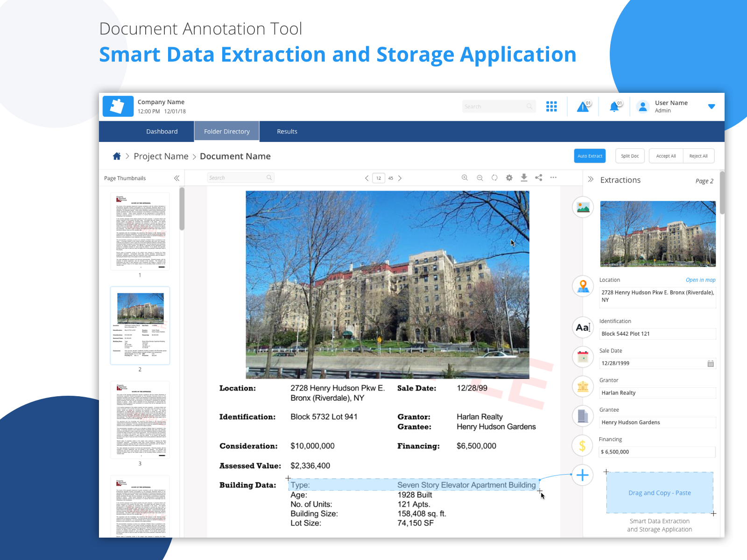This screenshot has width=747, height=560.
Task: Click the text Aa extraction icon
Action: click(x=583, y=328)
